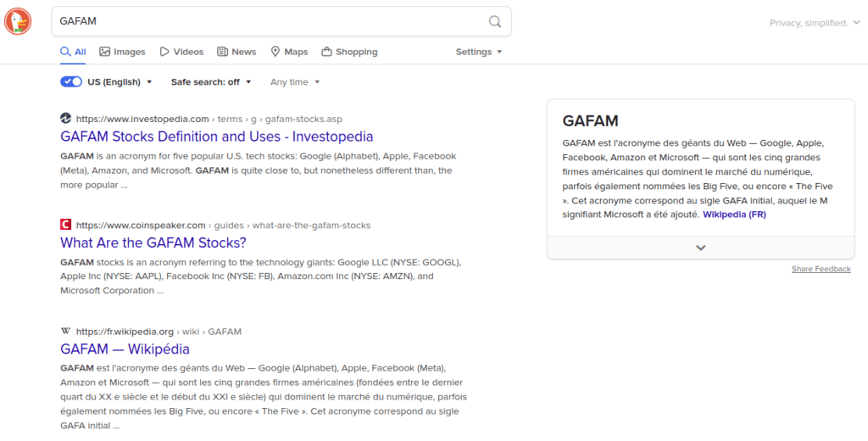Click the DuckDuckGo duck logo
Image resolution: width=868 pixels, height=441 pixels.
[x=18, y=21]
